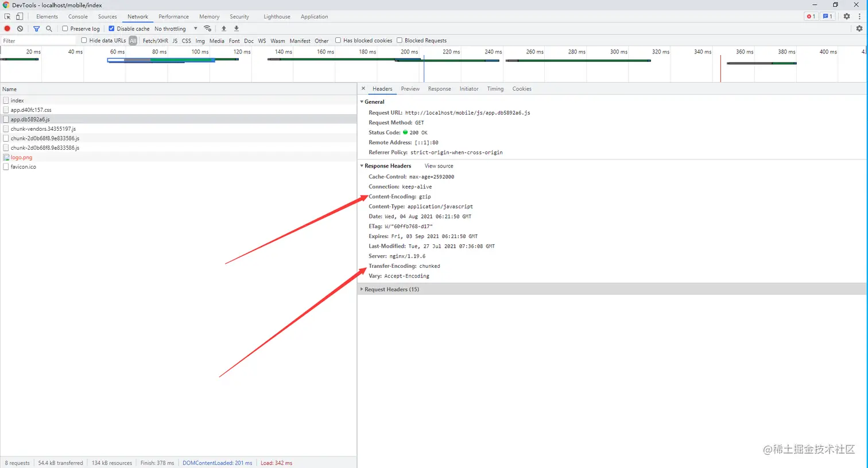Select chunk-vendors.34355197.js request
This screenshot has height=468, width=868.
point(179,129)
